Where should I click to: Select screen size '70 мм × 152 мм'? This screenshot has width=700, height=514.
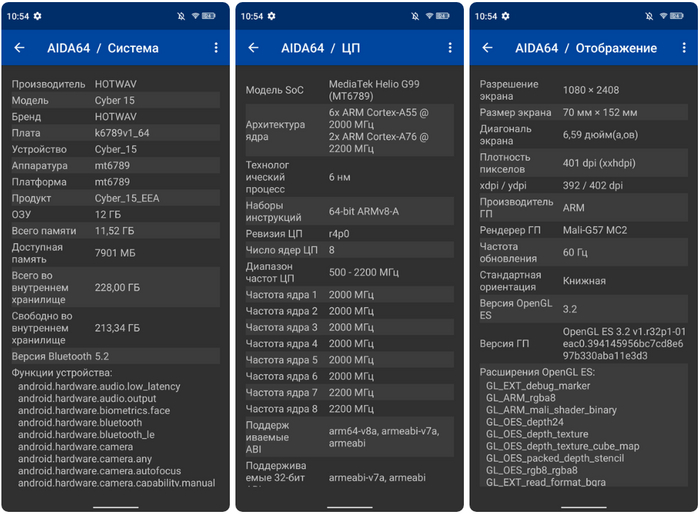pyautogui.click(x=600, y=113)
